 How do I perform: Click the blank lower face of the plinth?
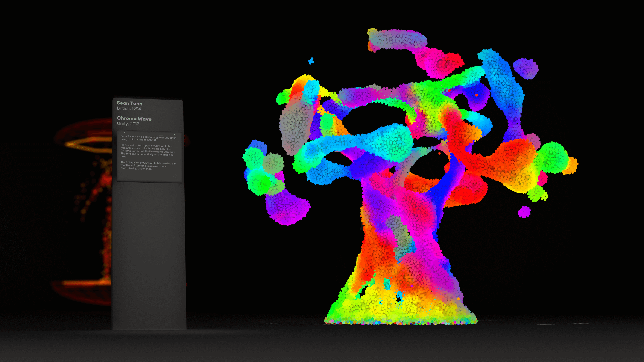149,255
